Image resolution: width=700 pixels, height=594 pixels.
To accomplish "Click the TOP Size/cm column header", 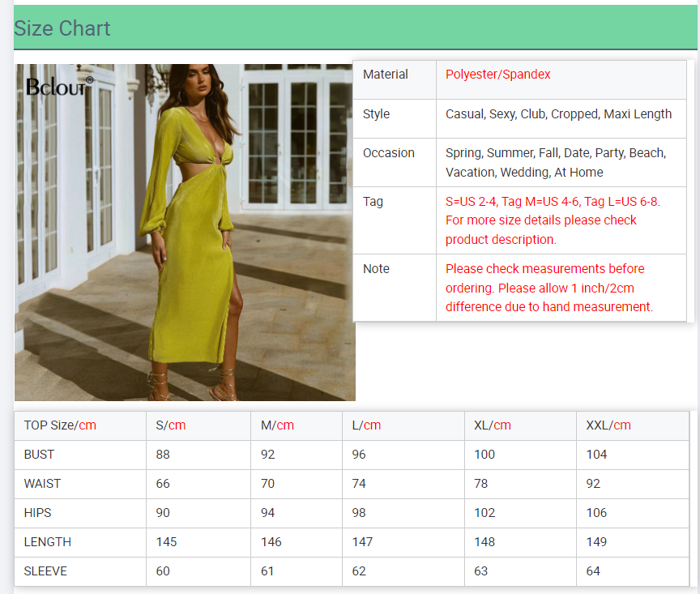I will [x=60, y=425].
